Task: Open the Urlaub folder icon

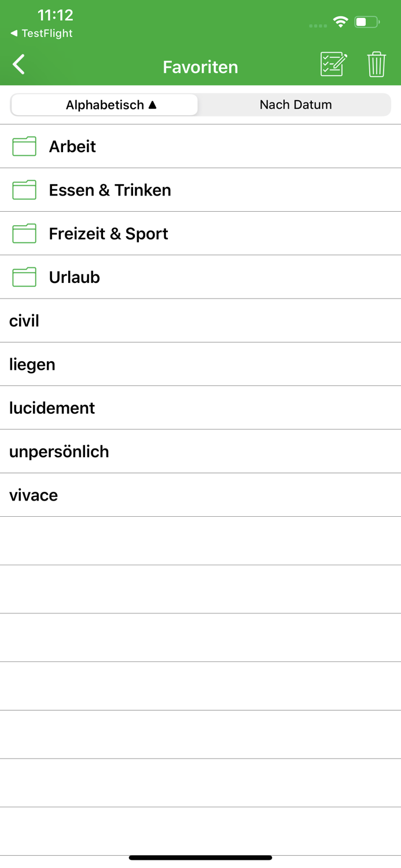Action: 24,277
